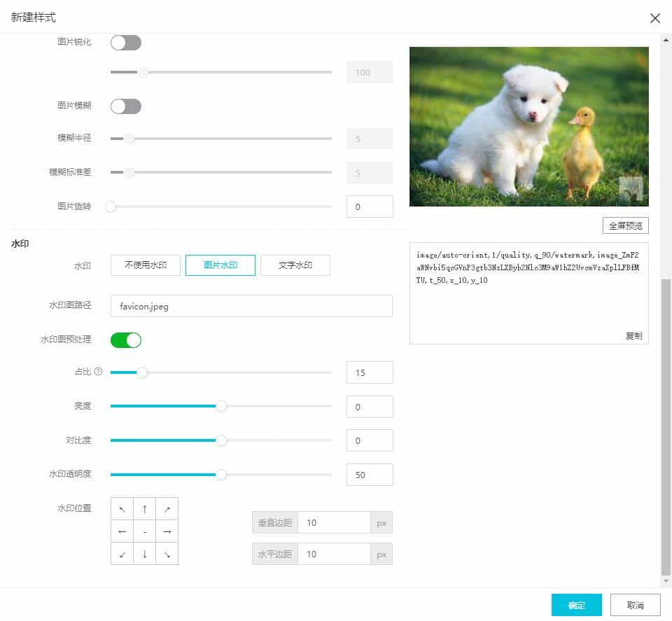
Task: Enable the 图片模糊 toggle
Action: pos(125,106)
